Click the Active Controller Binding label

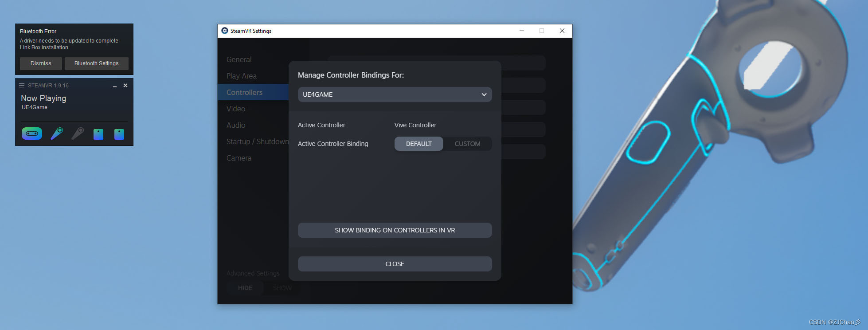click(333, 144)
